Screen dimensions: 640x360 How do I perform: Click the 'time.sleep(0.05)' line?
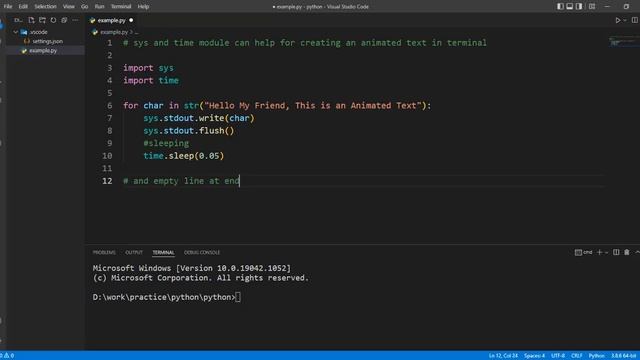pos(184,156)
